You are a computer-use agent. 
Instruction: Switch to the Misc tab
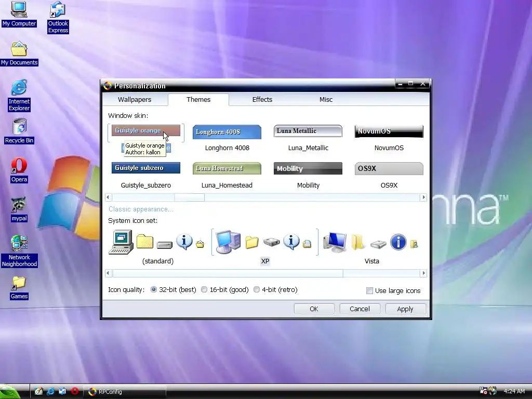326,99
